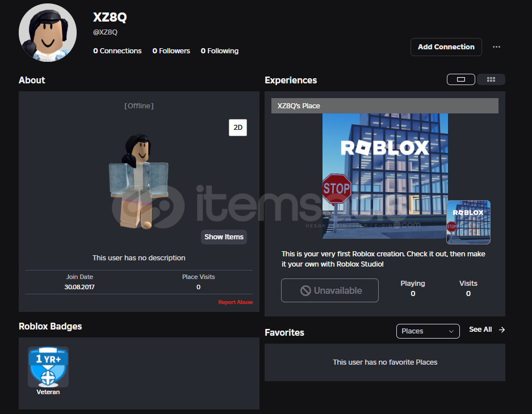Viewport: 532px width, 414px height.
Task: Click the Unavailable play button
Action: pyautogui.click(x=329, y=290)
